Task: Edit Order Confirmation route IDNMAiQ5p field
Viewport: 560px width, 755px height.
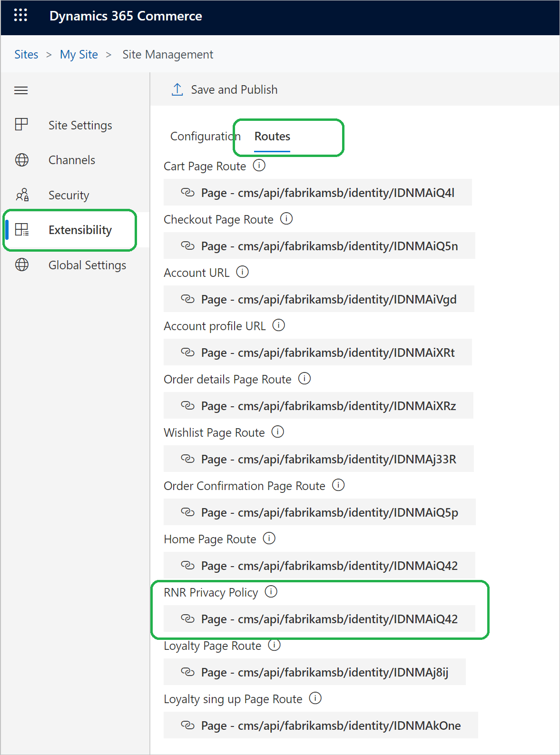Action: tap(320, 512)
